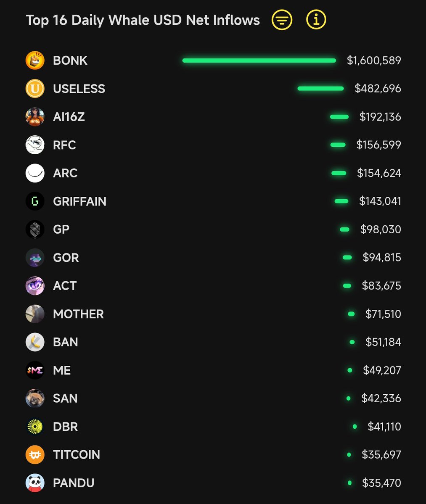Click the USELESS green inflow bar
Screen dimensions: 426x504
click(320, 89)
